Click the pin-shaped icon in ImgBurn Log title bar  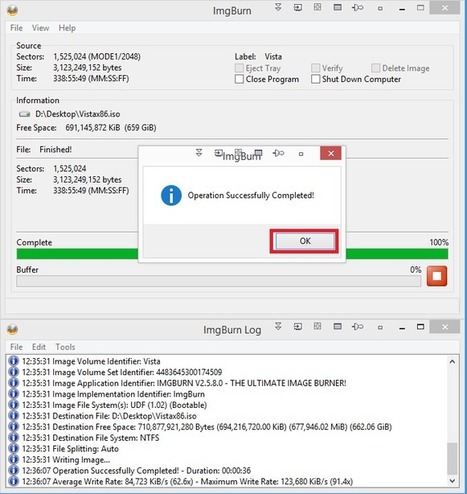(x=358, y=327)
